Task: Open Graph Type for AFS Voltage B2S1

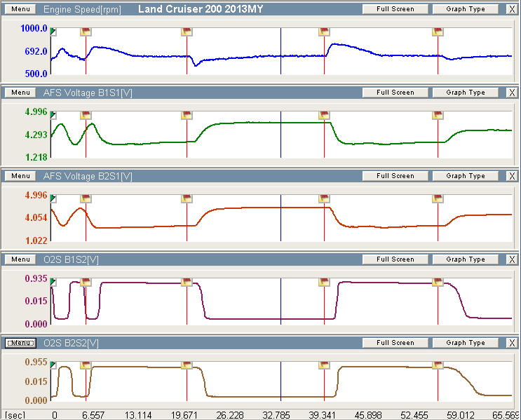Action: click(466, 176)
